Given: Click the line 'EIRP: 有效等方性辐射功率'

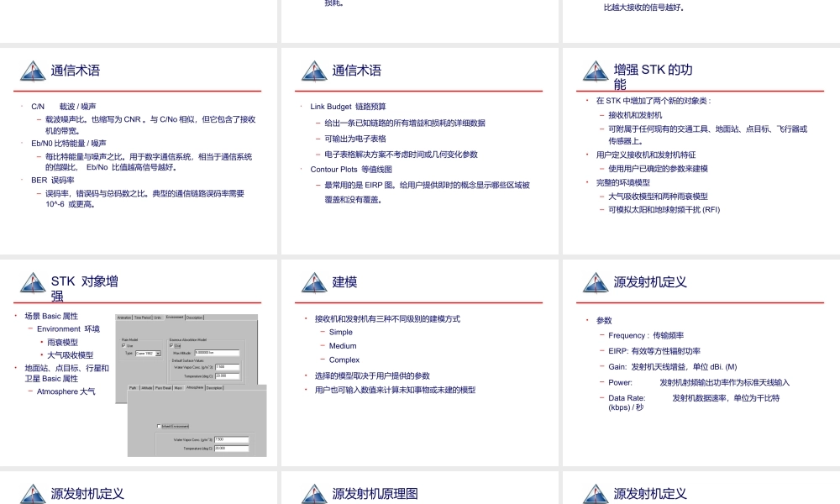Looking at the screenshot, I should coord(654,351).
